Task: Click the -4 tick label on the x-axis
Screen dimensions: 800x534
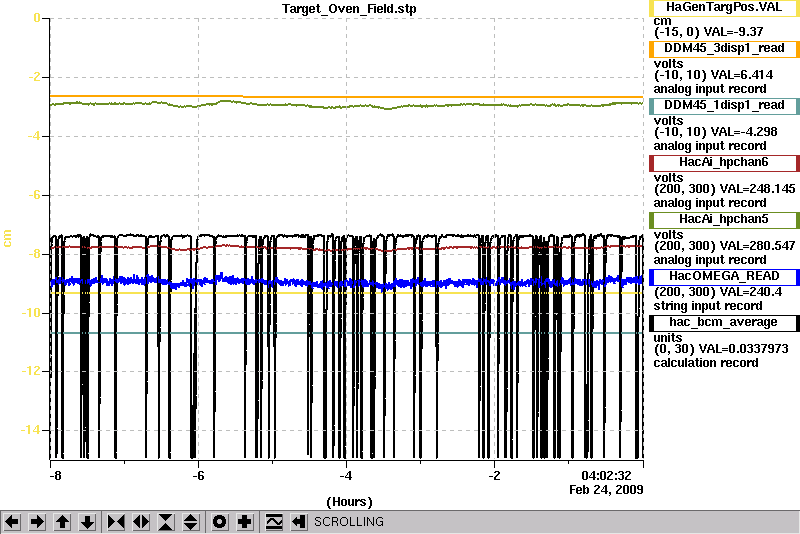Action: [x=346, y=476]
